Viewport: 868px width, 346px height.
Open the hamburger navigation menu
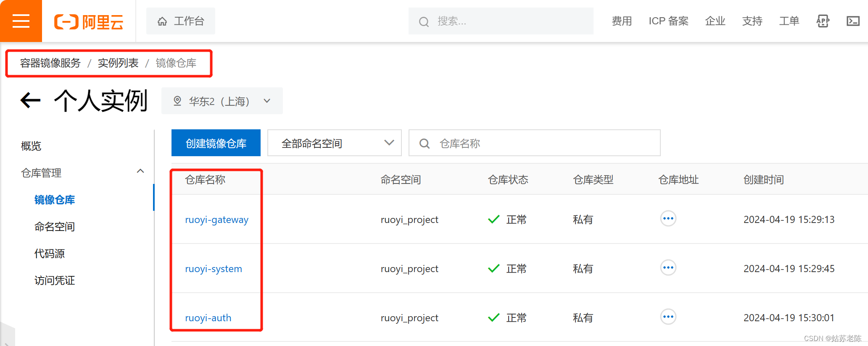pyautogui.click(x=21, y=21)
